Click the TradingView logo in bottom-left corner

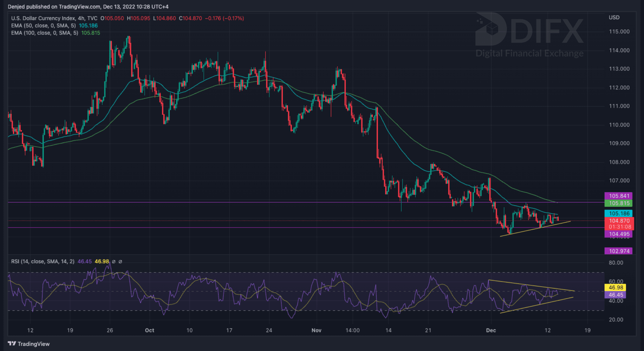[x=29, y=344]
